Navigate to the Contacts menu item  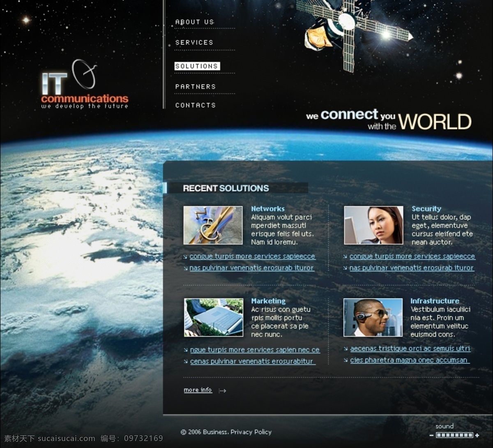coord(196,105)
